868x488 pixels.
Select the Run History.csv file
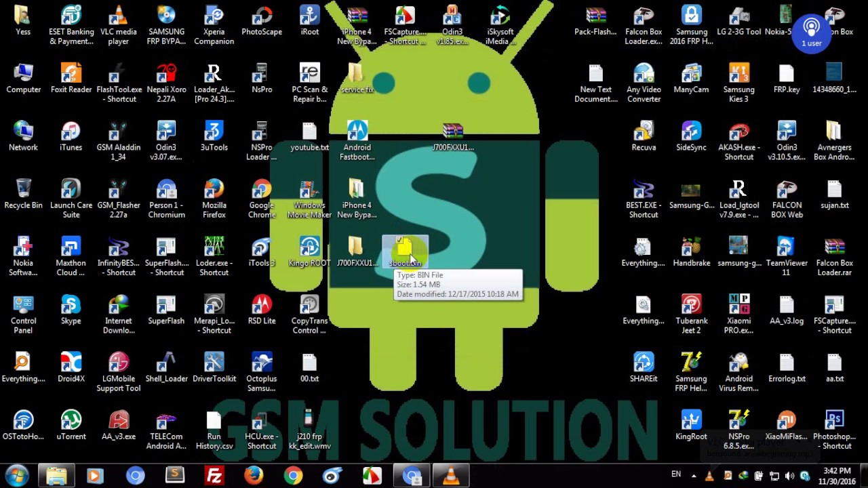214,430
